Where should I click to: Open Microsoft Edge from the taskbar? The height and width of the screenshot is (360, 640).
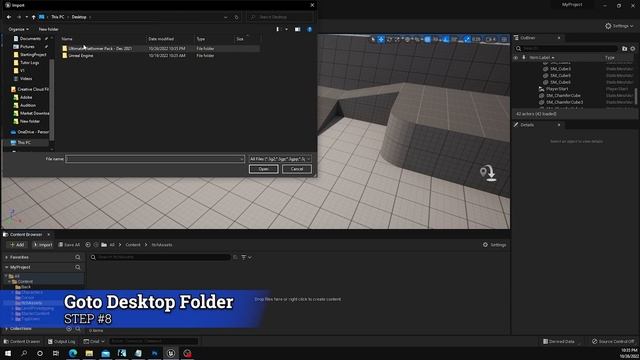(x=73, y=353)
